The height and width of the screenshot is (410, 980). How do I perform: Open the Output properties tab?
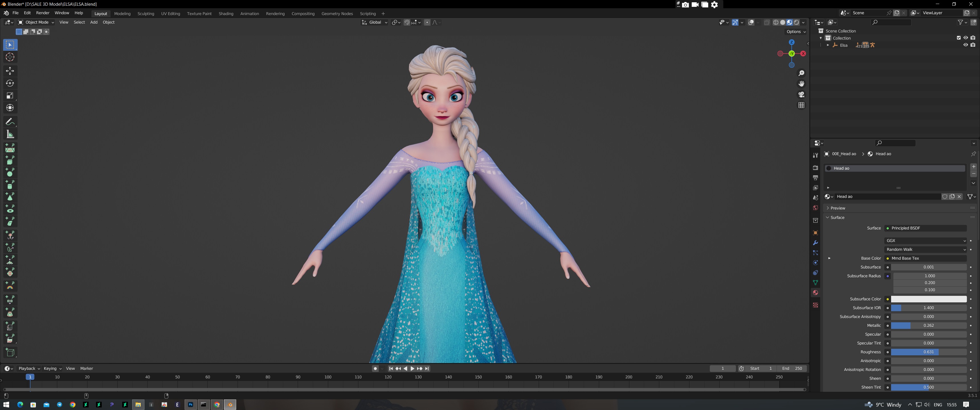[x=815, y=178]
